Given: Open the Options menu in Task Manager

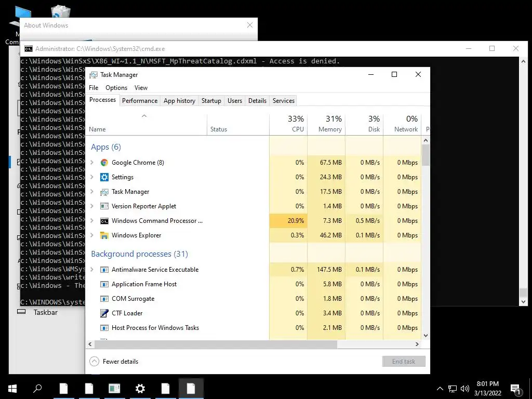Looking at the screenshot, I should pos(116,88).
